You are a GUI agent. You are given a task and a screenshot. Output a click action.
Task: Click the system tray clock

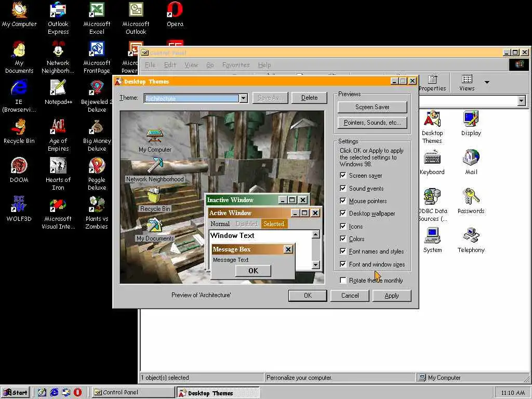pyautogui.click(x=513, y=393)
